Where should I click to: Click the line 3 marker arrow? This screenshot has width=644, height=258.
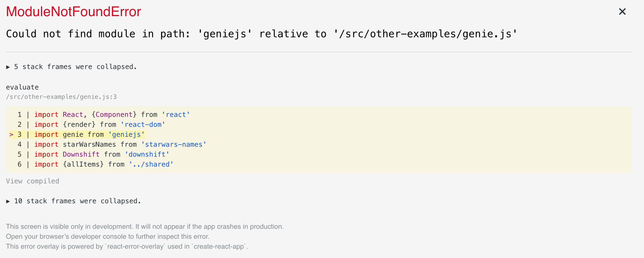[12, 134]
